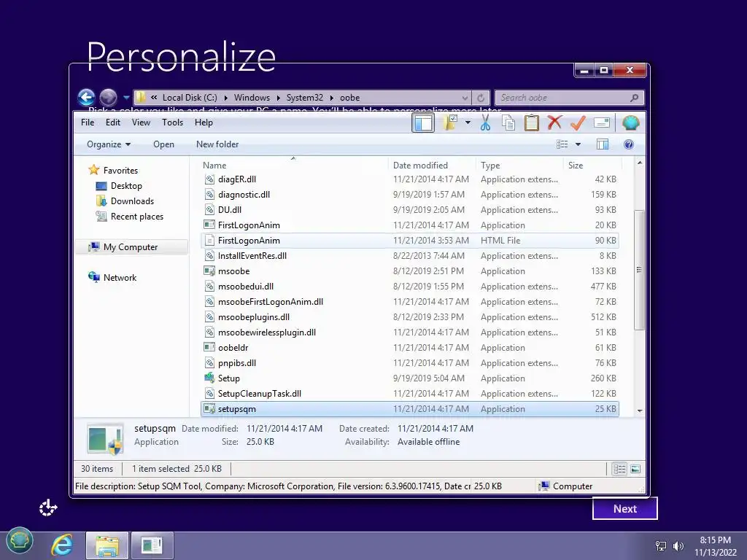Sort by Type column header

pos(519,166)
